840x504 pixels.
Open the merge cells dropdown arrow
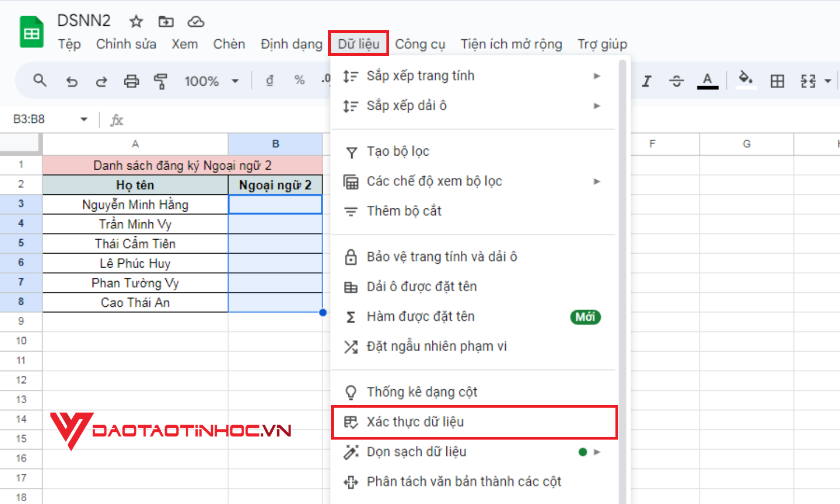tap(826, 81)
